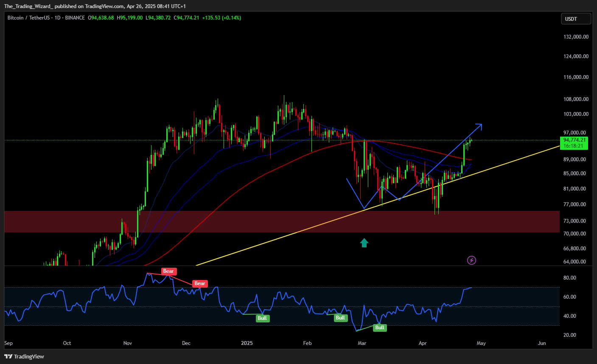The image size is (597, 364).
Task: Click the Feb label on the time axis
Action: (x=307, y=343)
